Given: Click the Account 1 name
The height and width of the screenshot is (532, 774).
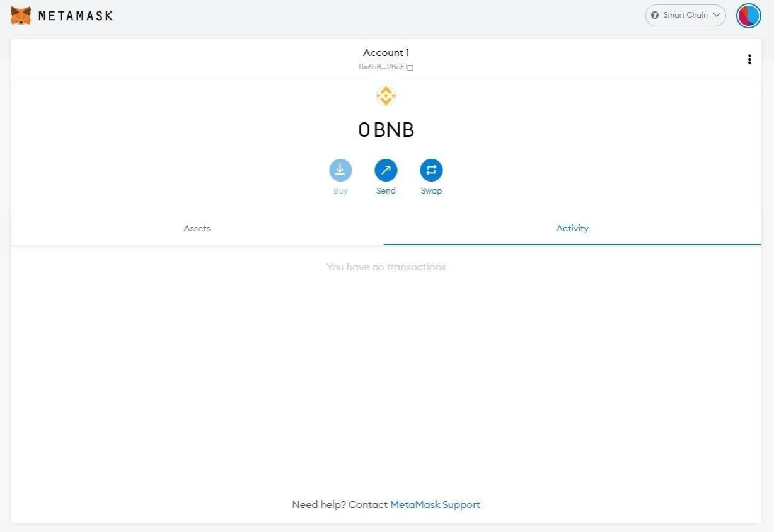Looking at the screenshot, I should click(386, 53).
